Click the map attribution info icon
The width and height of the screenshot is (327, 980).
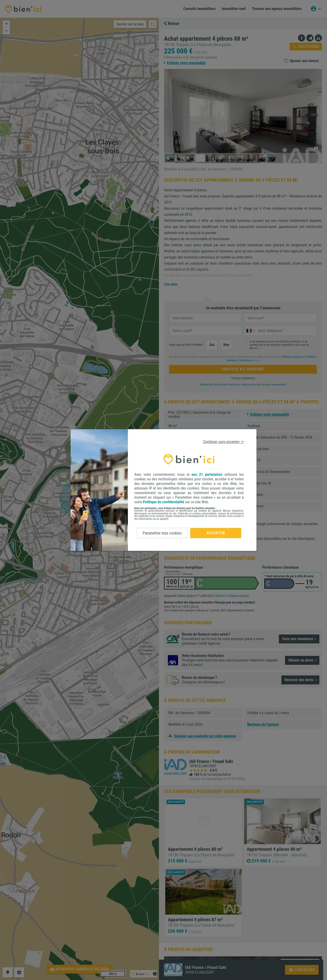155,974
